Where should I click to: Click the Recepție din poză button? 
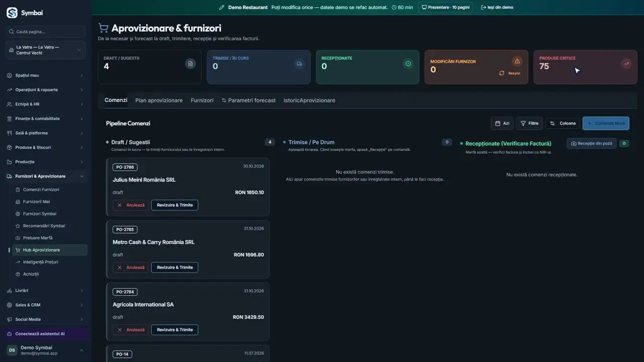(x=592, y=143)
